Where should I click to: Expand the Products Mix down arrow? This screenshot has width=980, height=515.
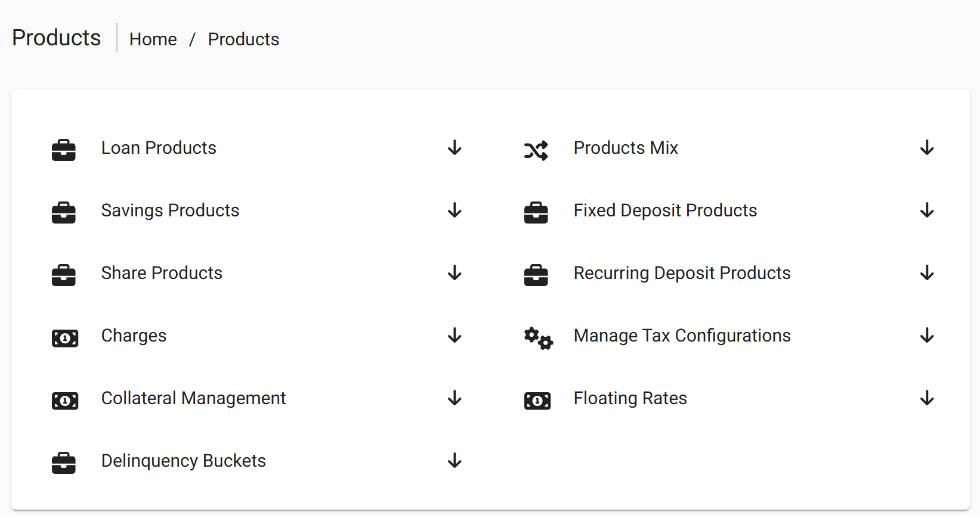pos(927,148)
